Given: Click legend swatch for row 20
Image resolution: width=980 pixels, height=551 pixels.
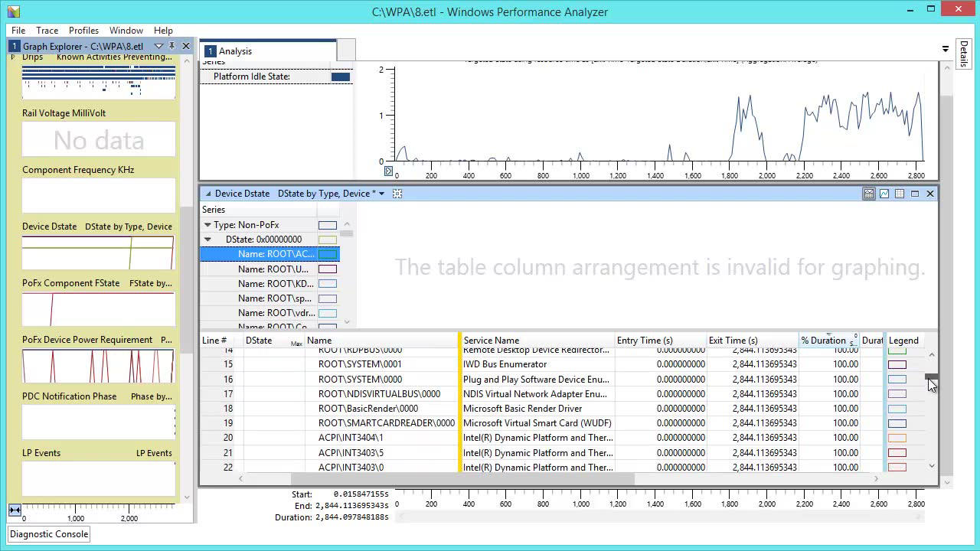Looking at the screenshot, I should (x=897, y=438).
